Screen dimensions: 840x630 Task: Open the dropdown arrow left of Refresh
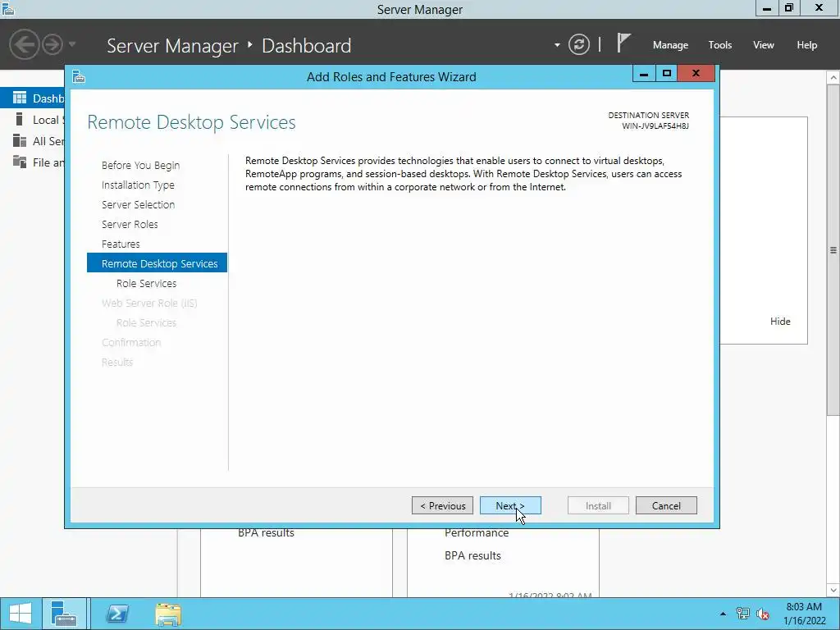click(x=557, y=45)
